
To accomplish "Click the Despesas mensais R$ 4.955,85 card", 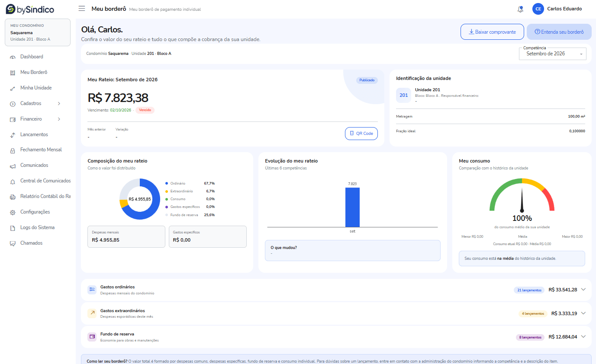I will click(126, 236).
